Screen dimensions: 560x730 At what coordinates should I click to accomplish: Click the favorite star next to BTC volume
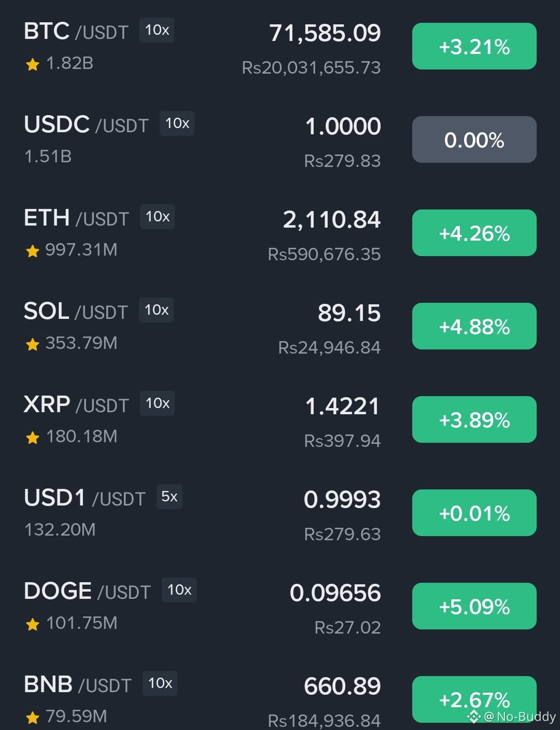[x=33, y=64]
